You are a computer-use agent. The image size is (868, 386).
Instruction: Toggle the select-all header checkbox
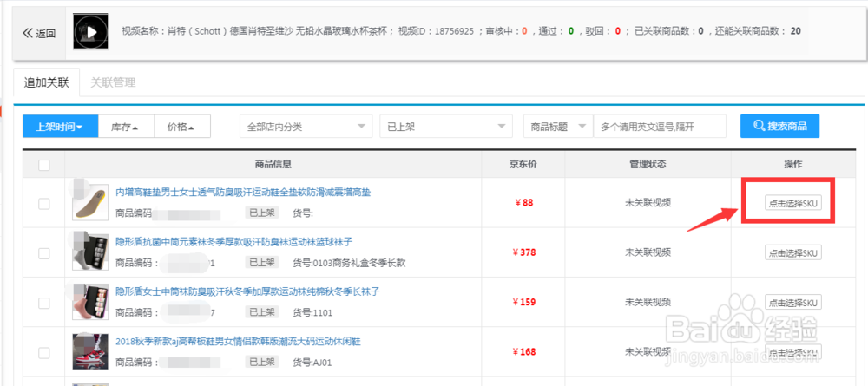coord(43,165)
